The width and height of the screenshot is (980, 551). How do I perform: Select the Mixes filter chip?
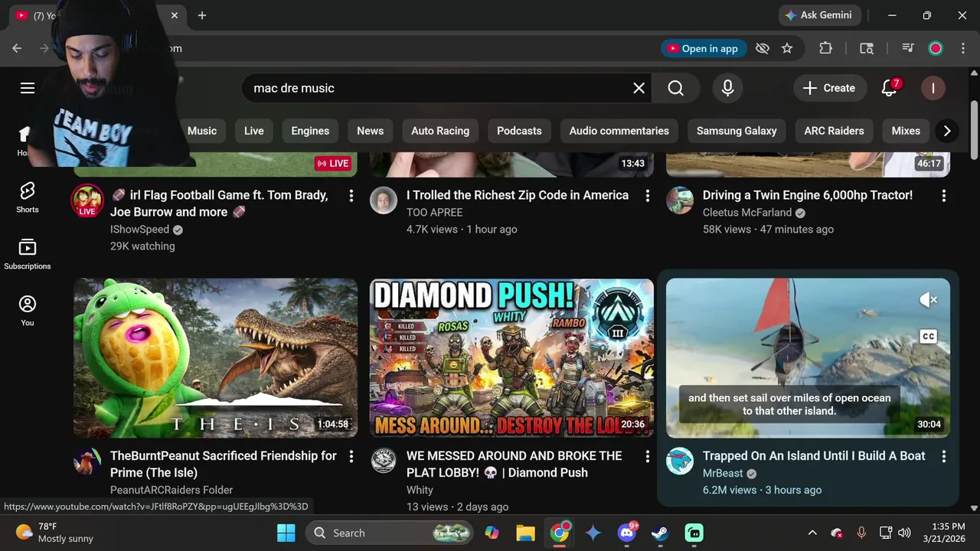(x=906, y=131)
